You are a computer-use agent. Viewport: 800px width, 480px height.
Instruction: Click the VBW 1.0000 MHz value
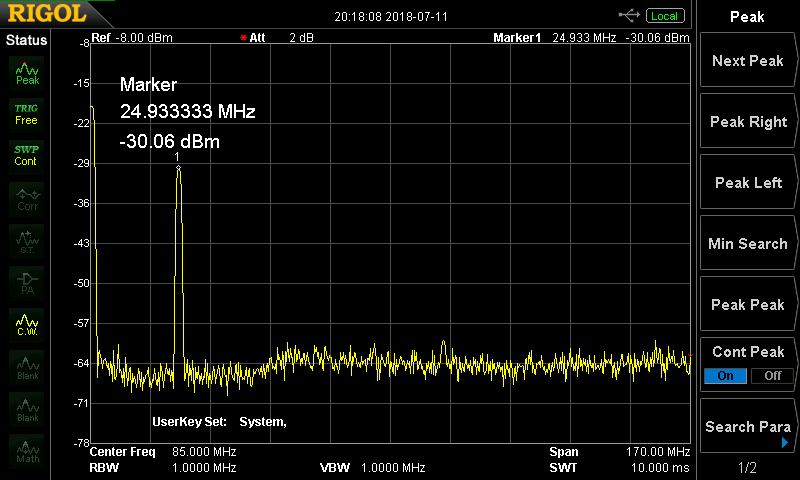[393, 467]
